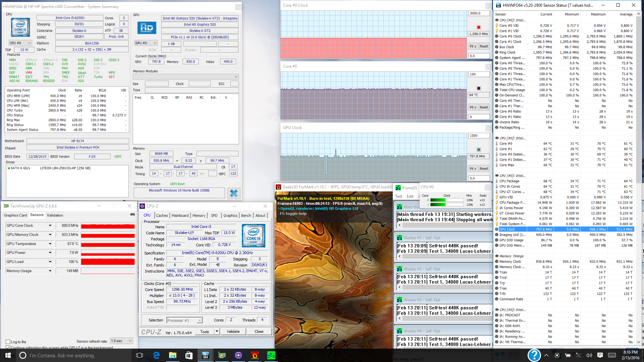Click the Prime95 Worker #1 window icon

point(399,238)
